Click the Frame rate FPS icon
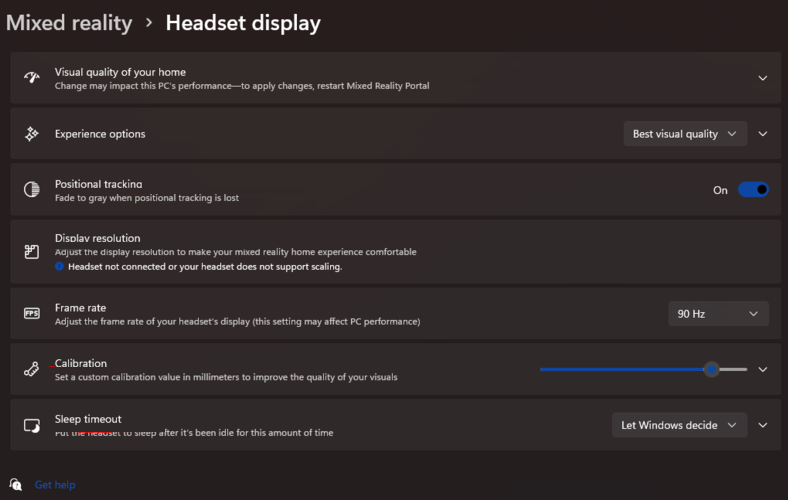Screen dimensions: 788x500 click(31, 314)
